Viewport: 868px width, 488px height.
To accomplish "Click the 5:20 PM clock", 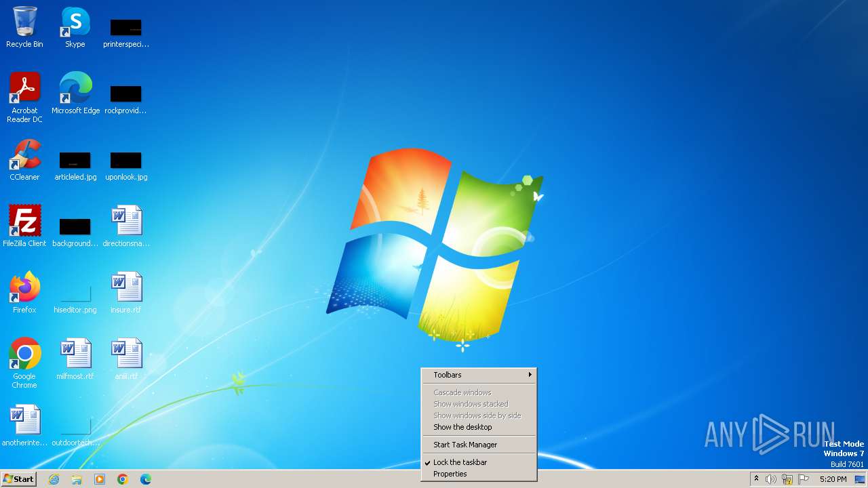I will point(833,479).
